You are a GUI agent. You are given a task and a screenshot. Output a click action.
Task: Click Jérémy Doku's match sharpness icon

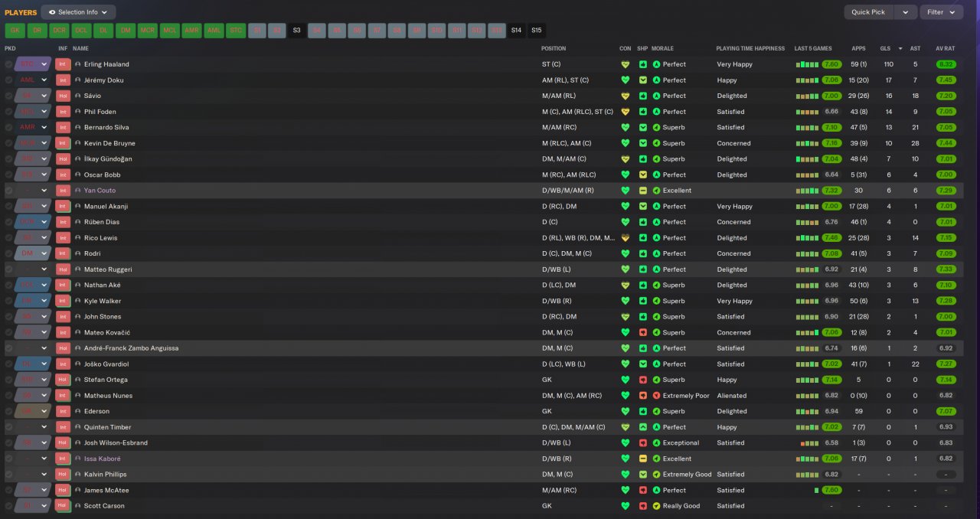pyautogui.click(x=642, y=80)
